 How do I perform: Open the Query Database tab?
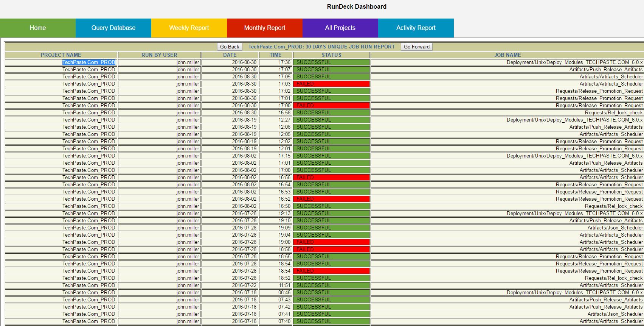[113, 28]
